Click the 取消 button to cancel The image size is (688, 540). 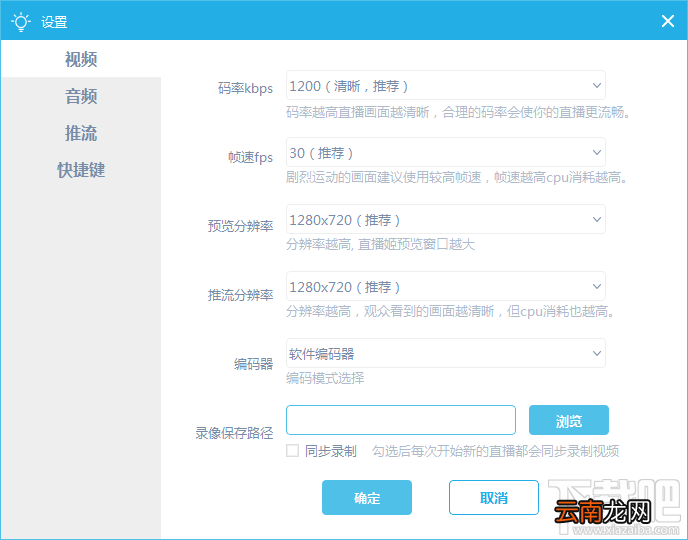pyautogui.click(x=494, y=497)
